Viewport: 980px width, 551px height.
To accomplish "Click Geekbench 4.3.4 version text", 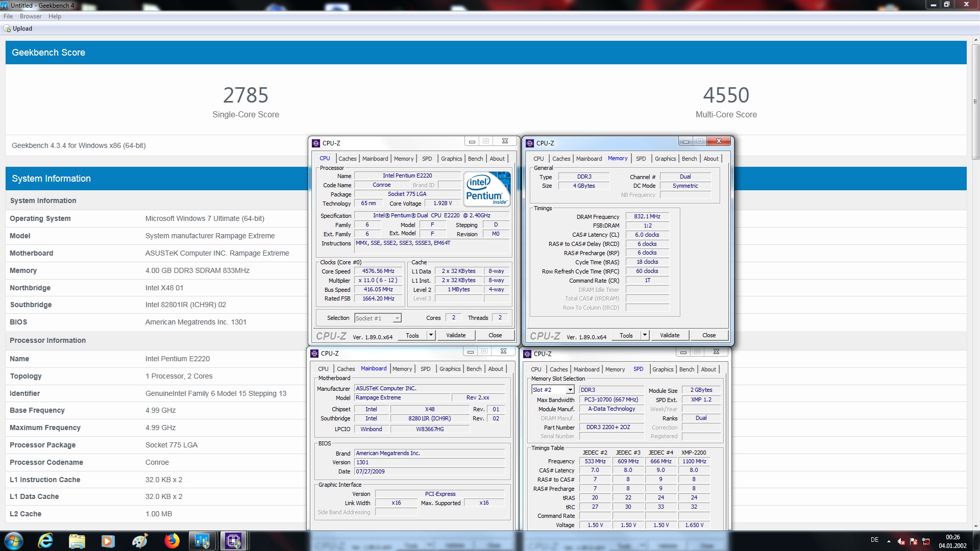I will [79, 145].
